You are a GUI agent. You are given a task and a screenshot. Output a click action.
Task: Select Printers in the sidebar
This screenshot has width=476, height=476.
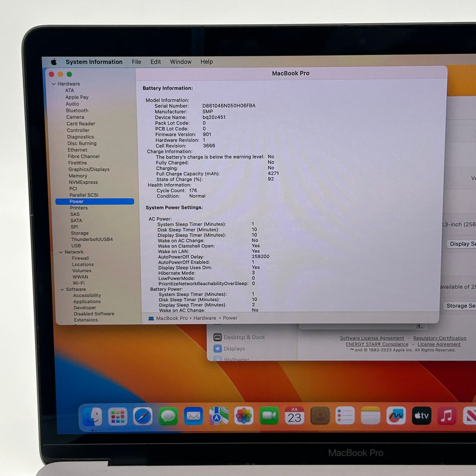(x=79, y=208)
